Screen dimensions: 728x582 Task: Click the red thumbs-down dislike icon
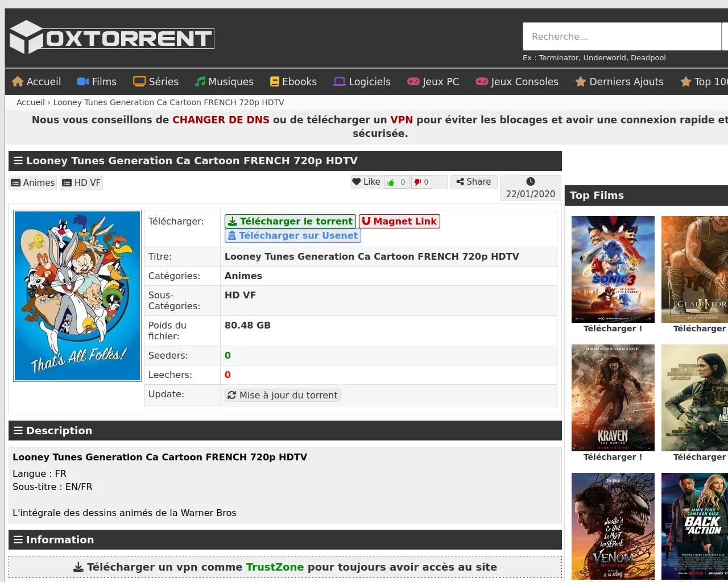[x=417, y=182]
